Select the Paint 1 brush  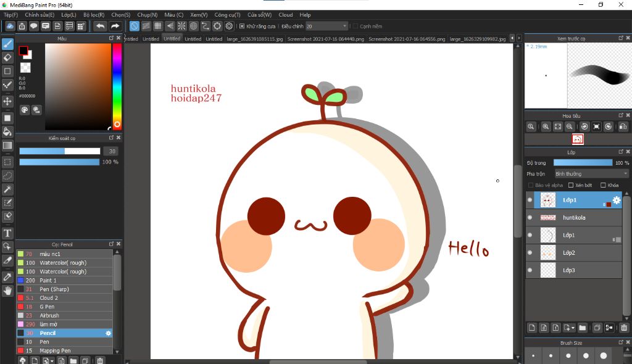[64, 280]
